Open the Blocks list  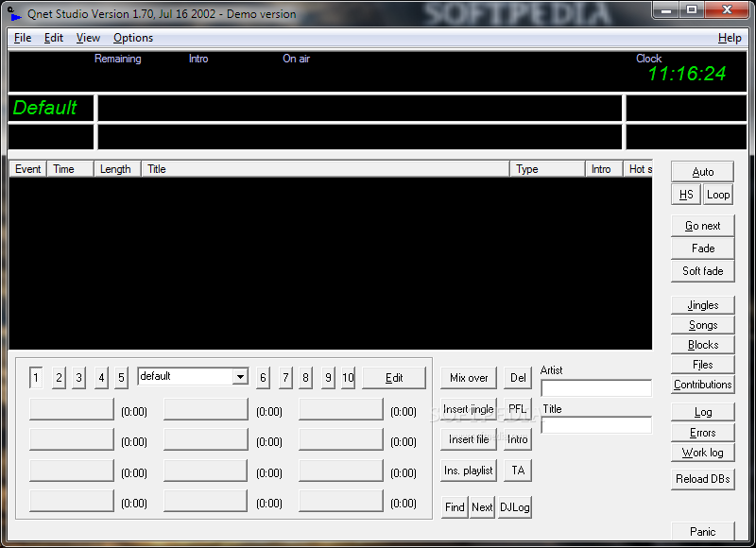click(x=702, y=345)
